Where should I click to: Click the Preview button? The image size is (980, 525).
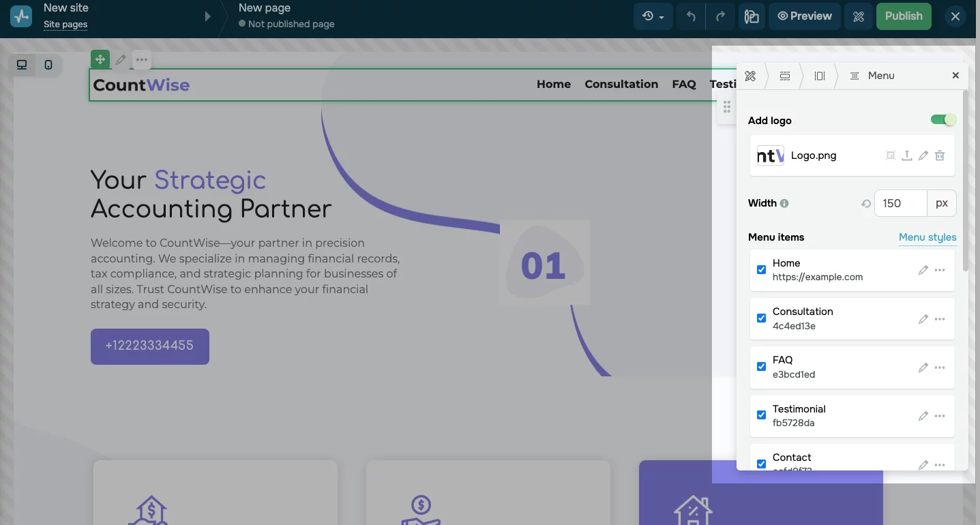click(805, 16)
